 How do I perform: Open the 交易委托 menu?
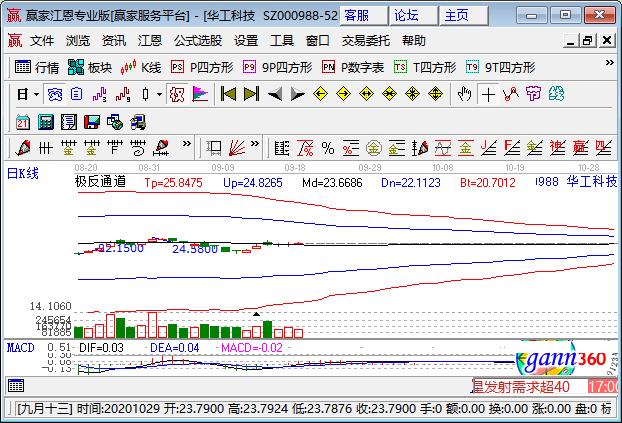pos(365,40)
